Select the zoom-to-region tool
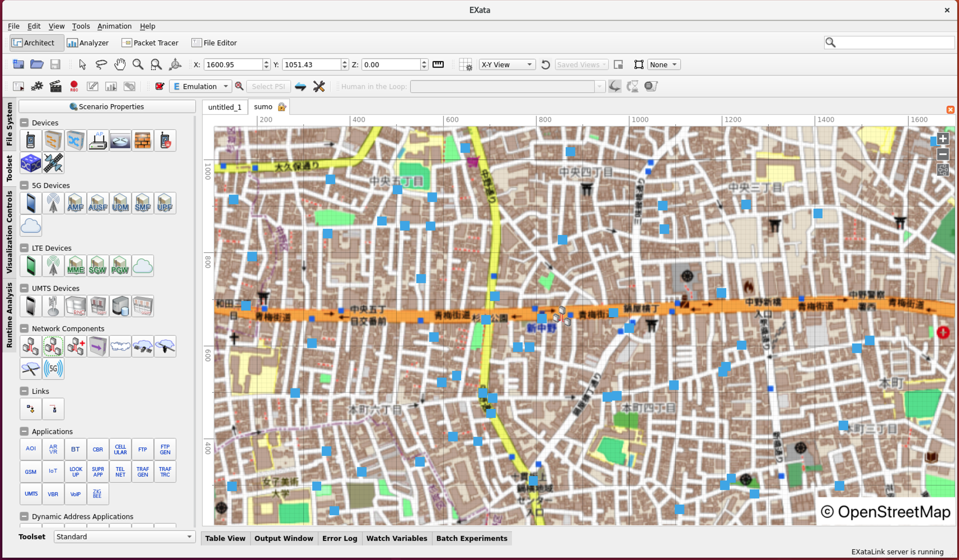The height and width of the screenshot is (560, 959). [x=156, y=64]
